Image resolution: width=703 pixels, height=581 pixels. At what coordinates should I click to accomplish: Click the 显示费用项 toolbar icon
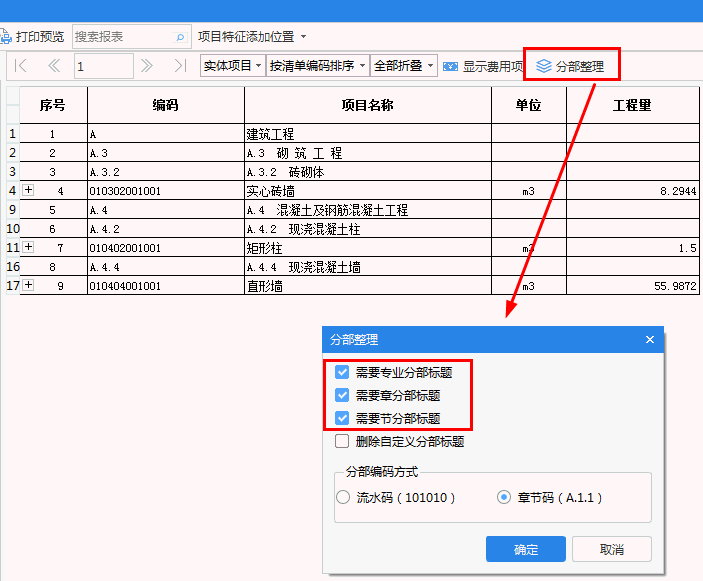tap(451, 67)
